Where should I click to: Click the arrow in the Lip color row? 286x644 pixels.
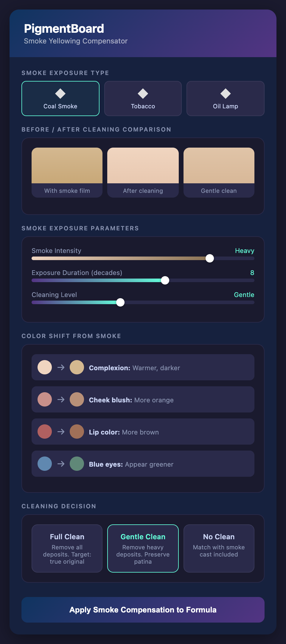pyautogui.click(x=61, y=432)
